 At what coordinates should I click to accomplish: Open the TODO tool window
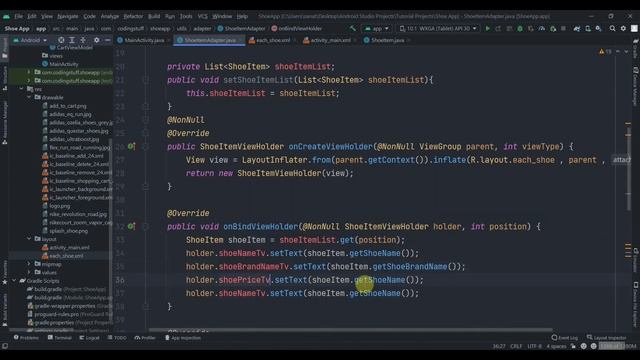[117, 338]
